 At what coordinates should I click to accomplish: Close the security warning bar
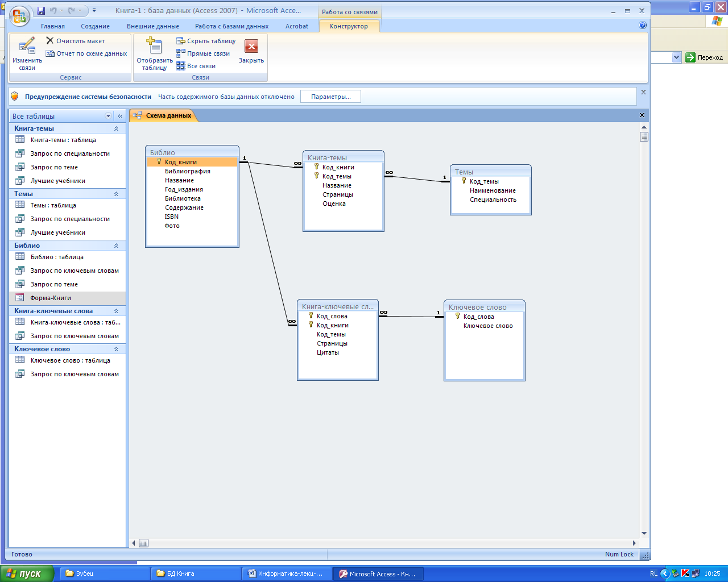click(x=643, y=92)
